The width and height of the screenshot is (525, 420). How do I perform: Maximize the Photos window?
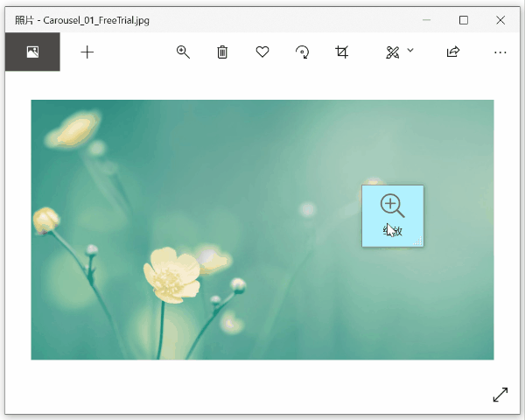[464, 19]
